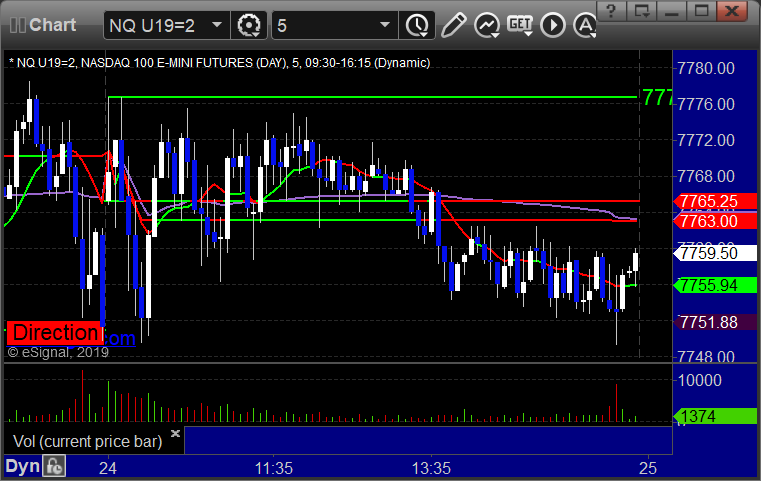Click the red 7765.25 price marker

715,201
